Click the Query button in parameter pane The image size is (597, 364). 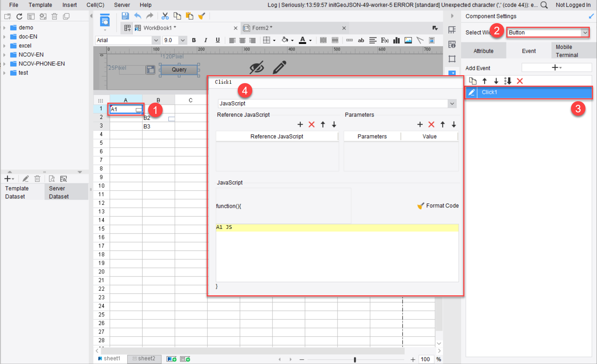179,70
